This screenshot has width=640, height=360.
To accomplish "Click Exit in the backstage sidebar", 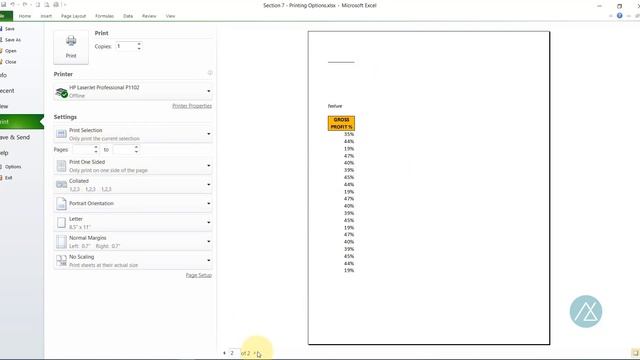I will [x=7, y=178].
